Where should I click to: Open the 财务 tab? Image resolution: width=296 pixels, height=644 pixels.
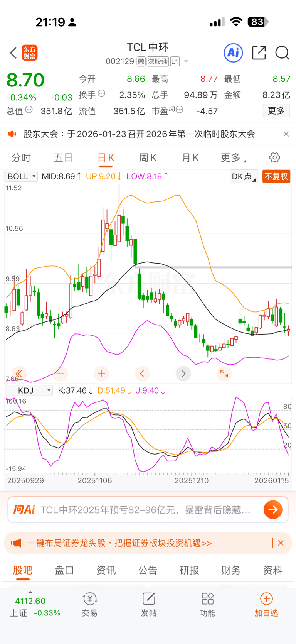click(231, 570)
